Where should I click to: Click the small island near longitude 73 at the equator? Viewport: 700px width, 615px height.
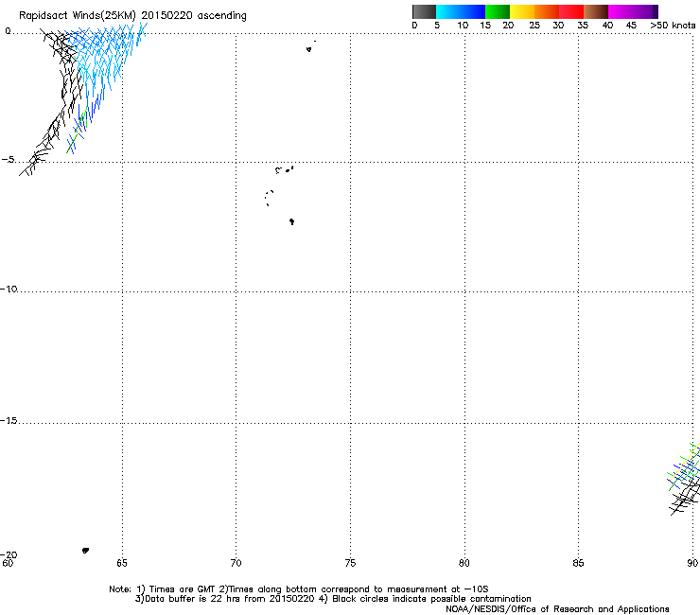pyautogui.click(x=309, y=49)
